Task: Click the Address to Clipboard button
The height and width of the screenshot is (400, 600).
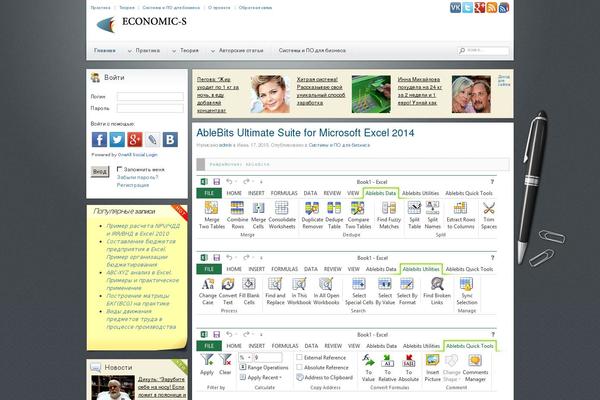Action: 324,377
